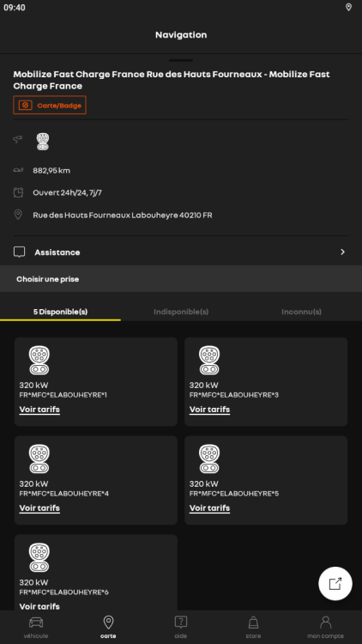Open the Assistance chat icon
Image resolution: width=362 pixels, height=644 pixels.
(19, 252)
